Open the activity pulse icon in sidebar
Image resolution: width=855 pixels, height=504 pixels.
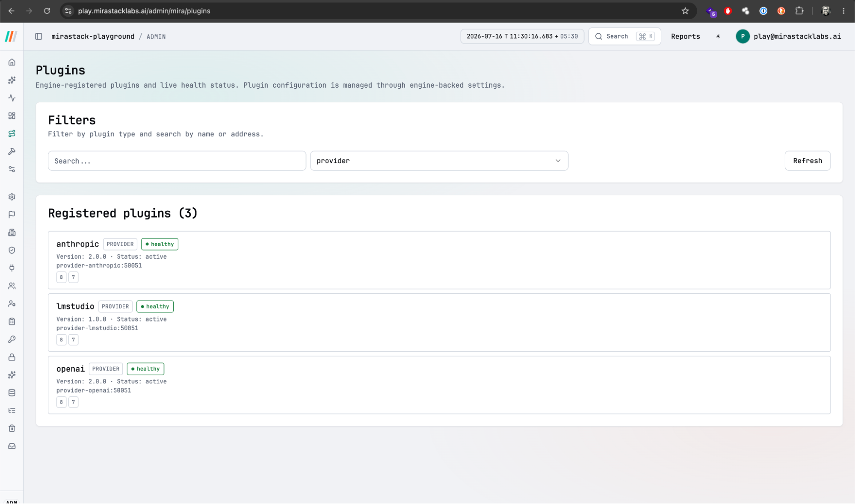pos(12,98)
